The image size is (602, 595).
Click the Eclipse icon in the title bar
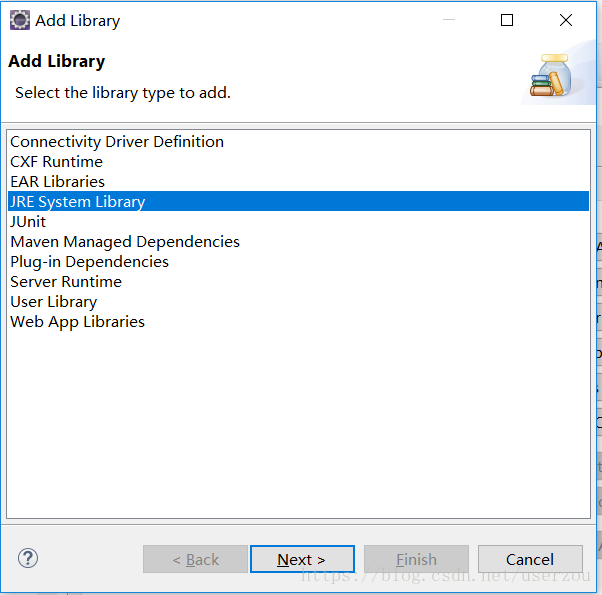[20, 20]
